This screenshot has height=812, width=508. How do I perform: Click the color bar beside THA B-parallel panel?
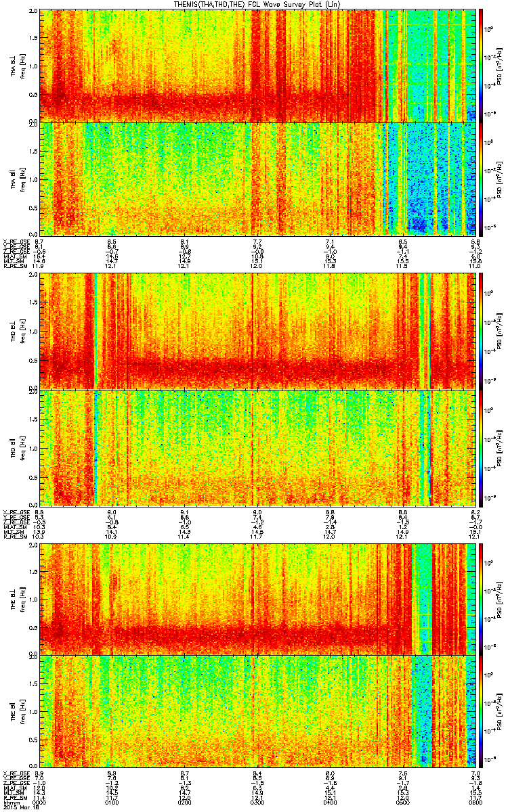point(481,178)
